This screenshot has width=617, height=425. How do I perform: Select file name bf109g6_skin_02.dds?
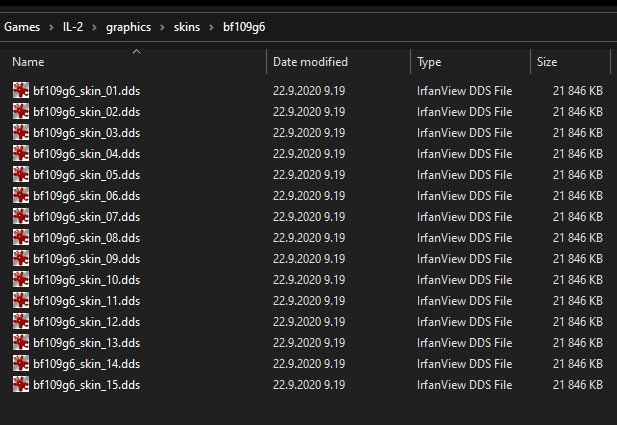(x=87, y=112)
